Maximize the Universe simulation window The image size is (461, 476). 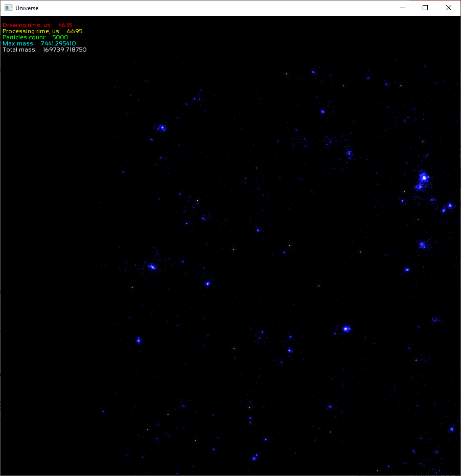[425, 8]
